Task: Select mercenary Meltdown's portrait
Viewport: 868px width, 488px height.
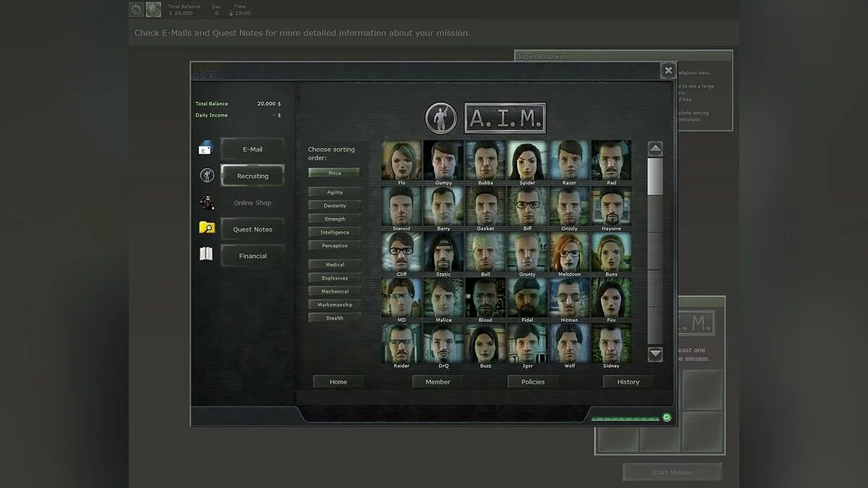Action: point(569,252)
